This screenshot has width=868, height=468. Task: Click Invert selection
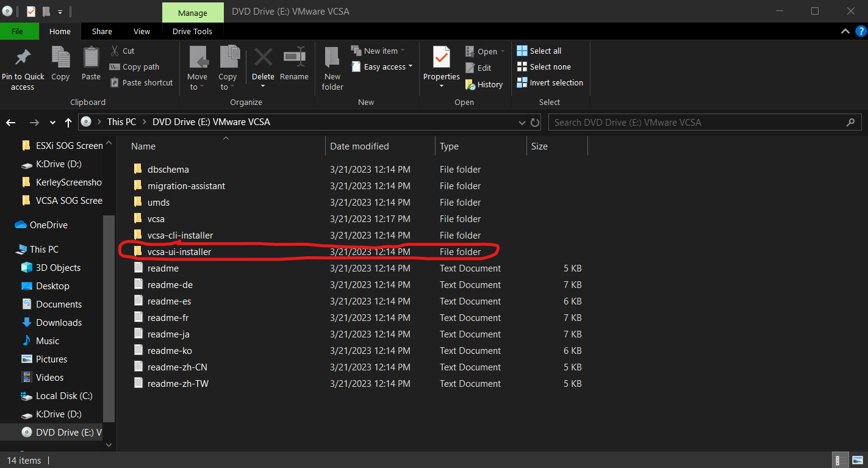click(550, 83)
